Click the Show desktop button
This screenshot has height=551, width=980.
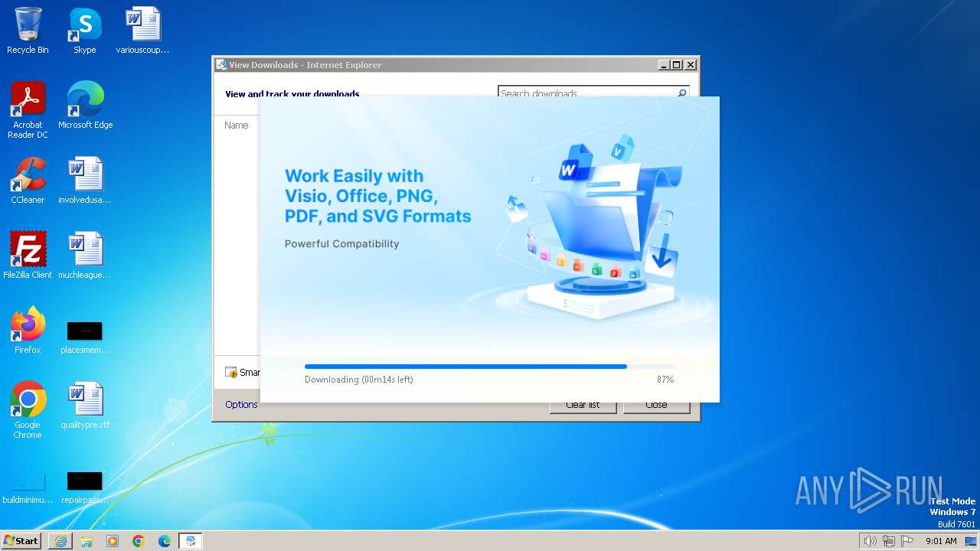pos(971,541)
